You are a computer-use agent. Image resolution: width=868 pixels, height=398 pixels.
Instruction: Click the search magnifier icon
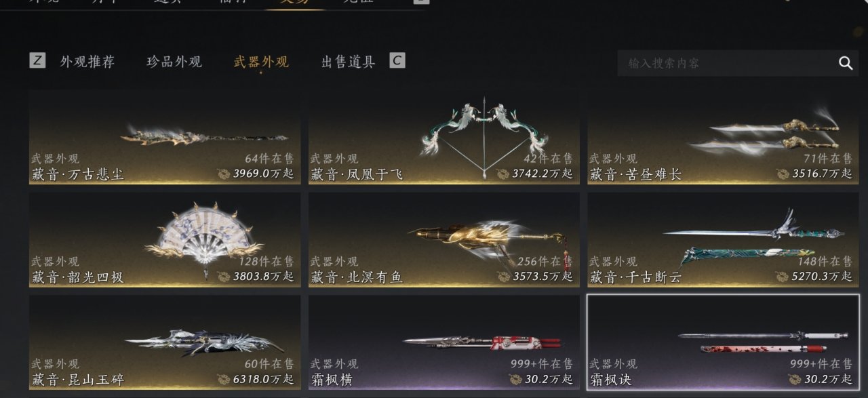click(x=846, y=63)
